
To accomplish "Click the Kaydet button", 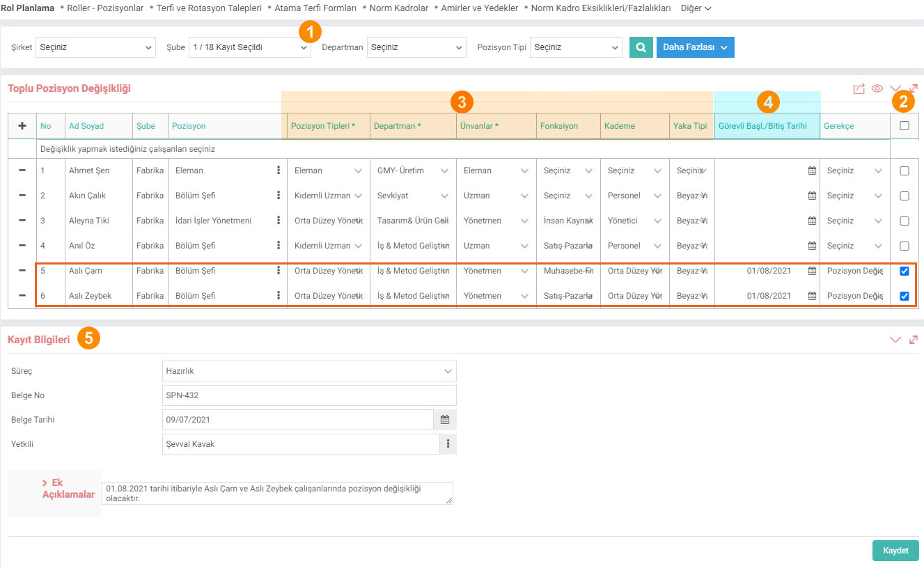I will pos(895,551).
